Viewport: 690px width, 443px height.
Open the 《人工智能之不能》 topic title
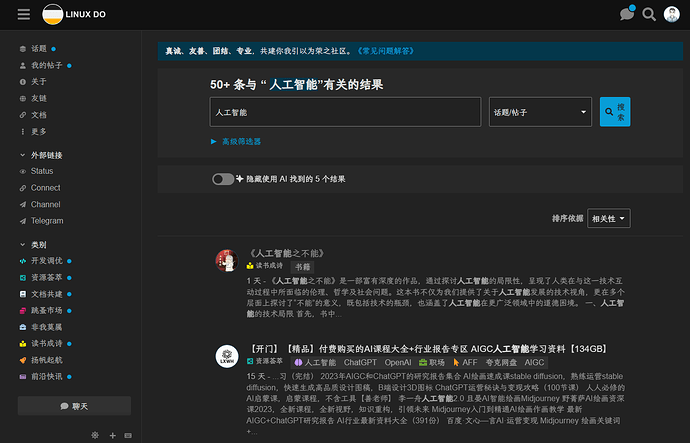(286, 253)
